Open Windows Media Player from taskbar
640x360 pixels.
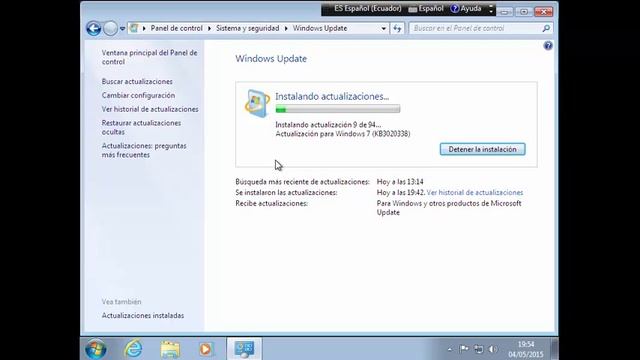[206, 349]
